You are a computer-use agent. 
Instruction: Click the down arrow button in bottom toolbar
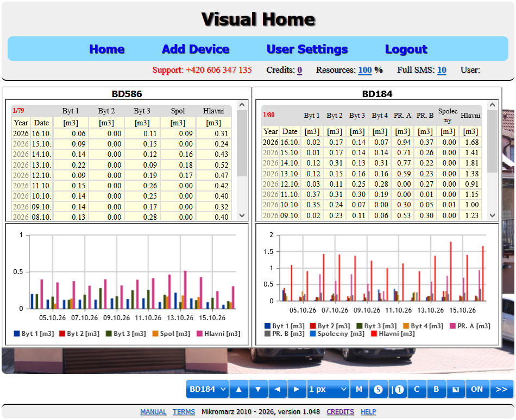258,389
